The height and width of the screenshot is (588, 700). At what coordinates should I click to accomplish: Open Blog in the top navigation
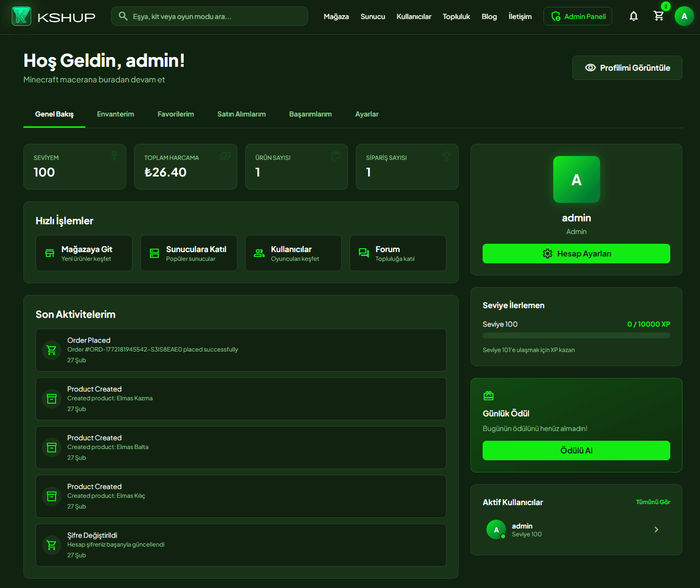click(x=489, y=17)
